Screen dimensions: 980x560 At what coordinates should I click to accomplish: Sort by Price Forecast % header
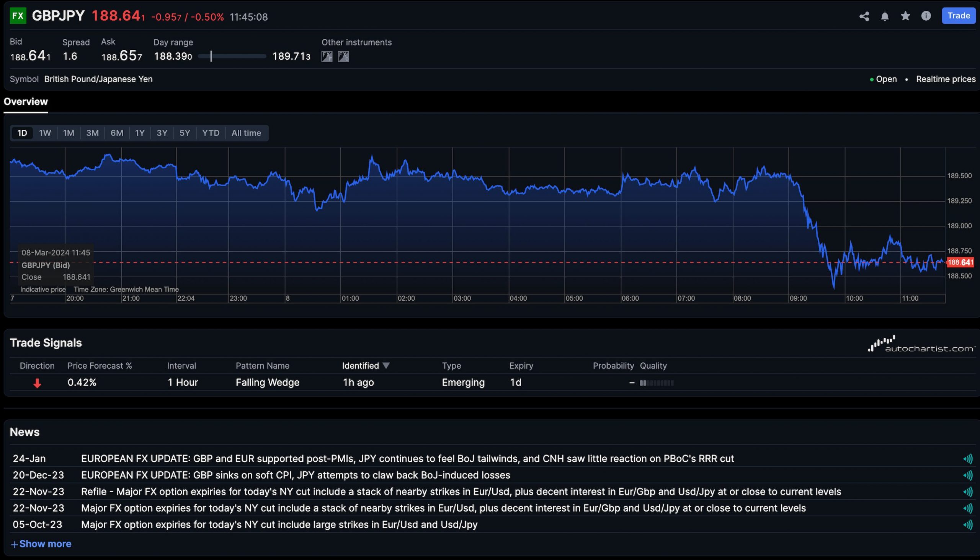tap(100, 366)
